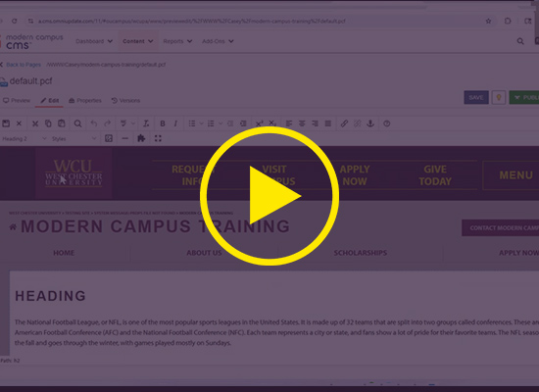539x392 pixels.
Task: Click the HEADING text in editor
Action: (51, 296)
